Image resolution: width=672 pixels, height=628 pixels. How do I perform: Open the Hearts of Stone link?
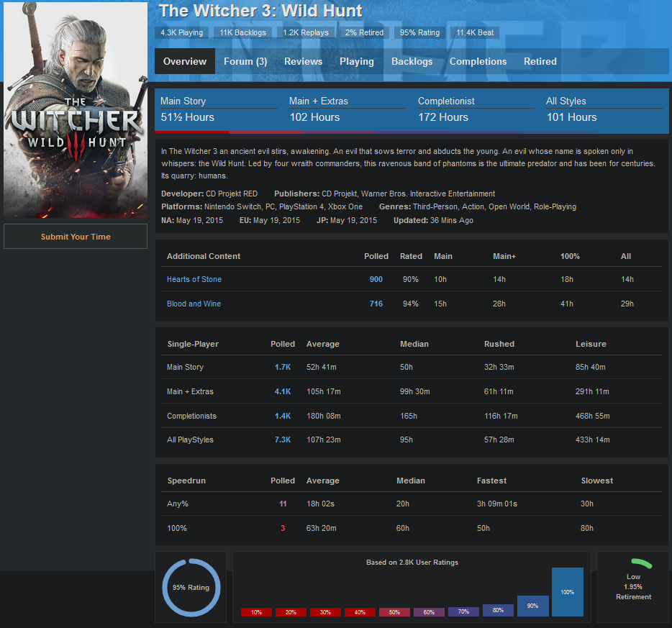pyautogui.click(x=194, y=279)
